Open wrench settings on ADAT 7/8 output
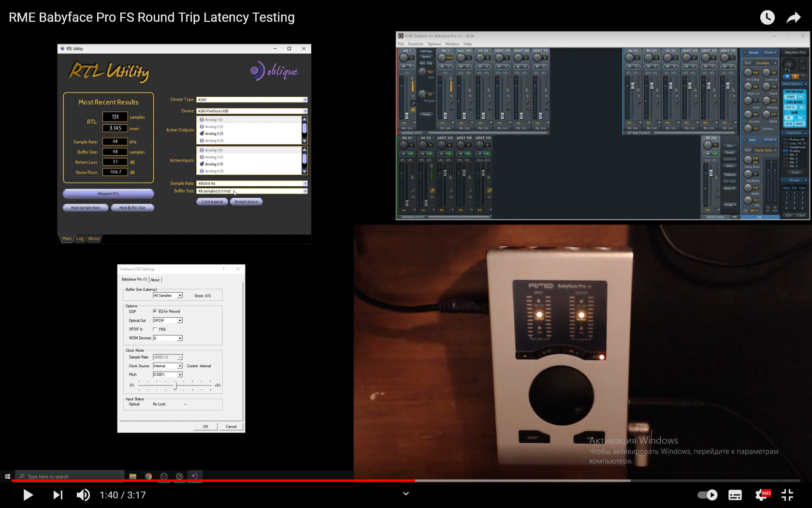 click(490, 191)
